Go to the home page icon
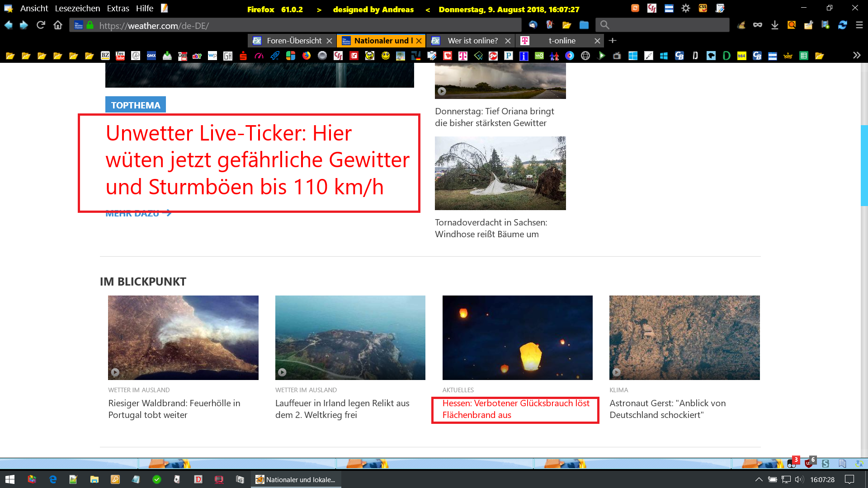The image size is (868, 488). 58,25
